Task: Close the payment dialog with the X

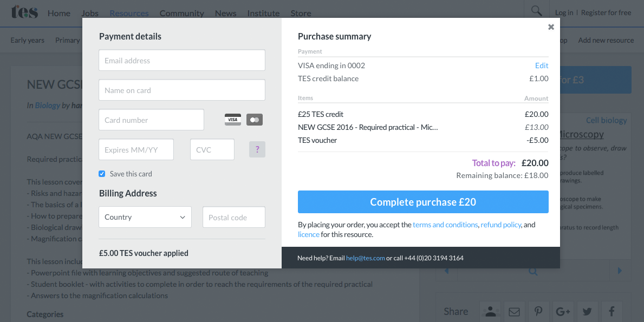Action: 551,27
